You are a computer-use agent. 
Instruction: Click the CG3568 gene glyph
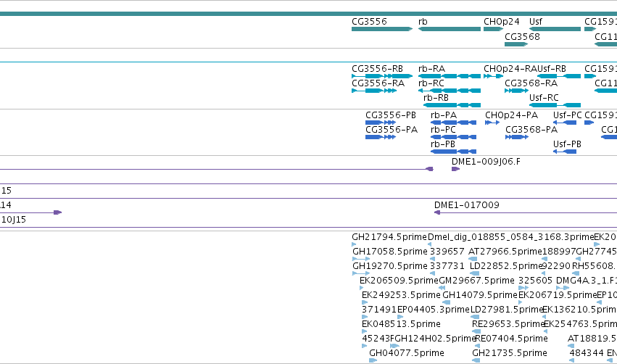point(516,44)
